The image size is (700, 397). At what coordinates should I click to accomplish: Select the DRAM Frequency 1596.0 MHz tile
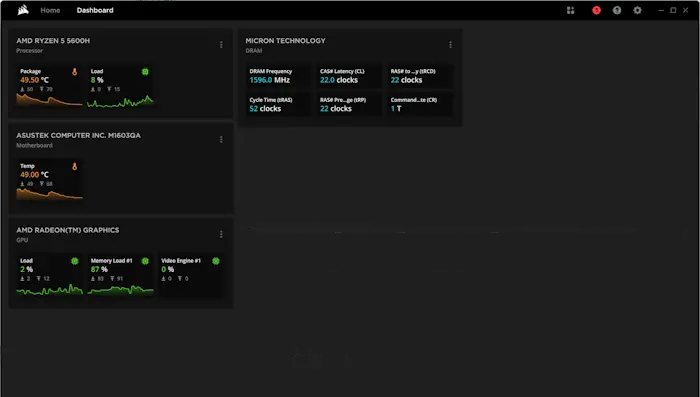point(279,76)
